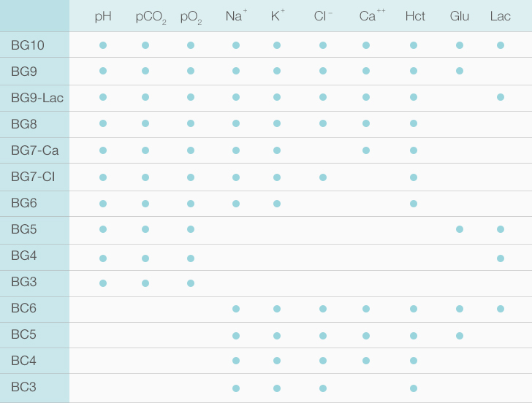Click the Hct dot in BG8 row
The image size is (532, 403).
click(x=414, y=123)
